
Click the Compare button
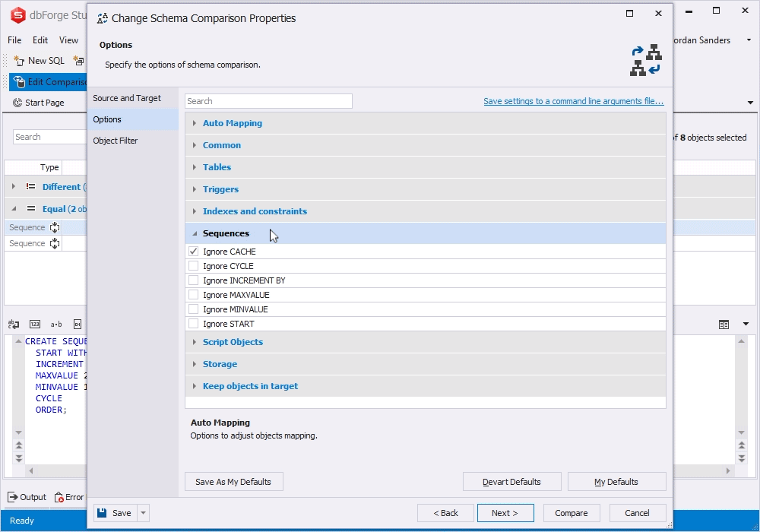(572, 512)
